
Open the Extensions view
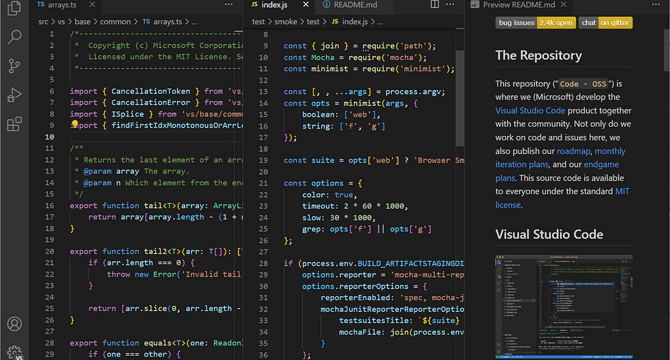click(x=14, y=124)
